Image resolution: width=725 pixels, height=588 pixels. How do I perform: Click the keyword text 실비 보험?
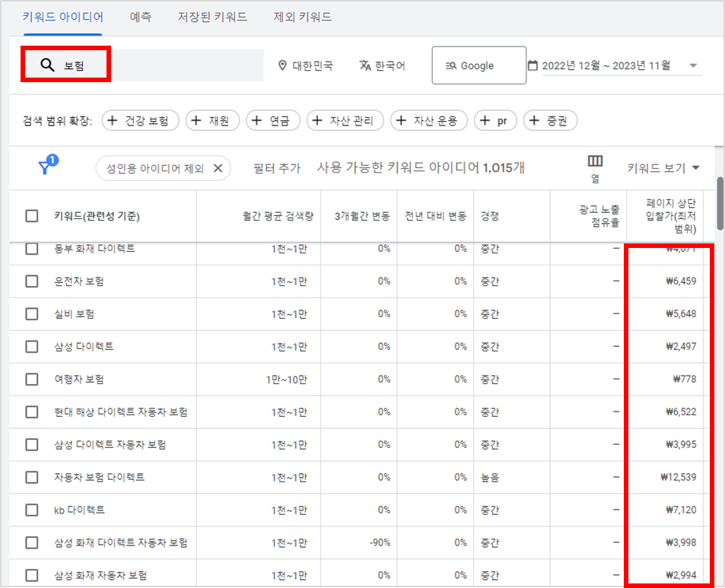pos(75,314)
